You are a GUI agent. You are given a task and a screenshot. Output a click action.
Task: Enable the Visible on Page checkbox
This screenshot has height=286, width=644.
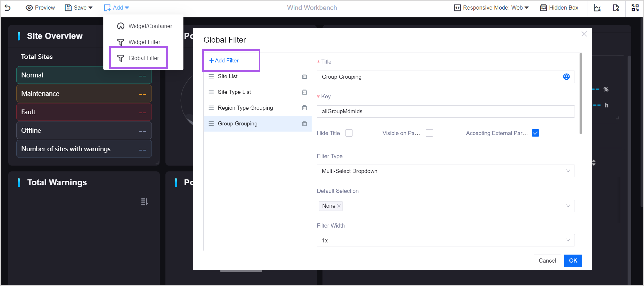[429, 133]
